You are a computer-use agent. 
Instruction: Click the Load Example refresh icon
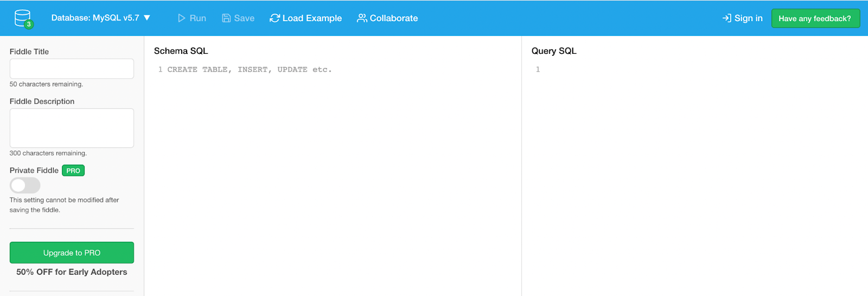(x=275, y=18)
